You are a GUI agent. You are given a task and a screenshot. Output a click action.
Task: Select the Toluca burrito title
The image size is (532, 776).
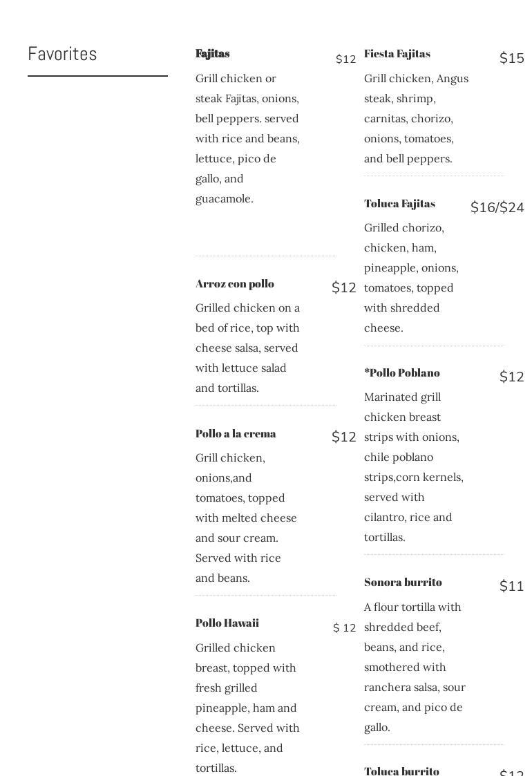pos(401,770)
